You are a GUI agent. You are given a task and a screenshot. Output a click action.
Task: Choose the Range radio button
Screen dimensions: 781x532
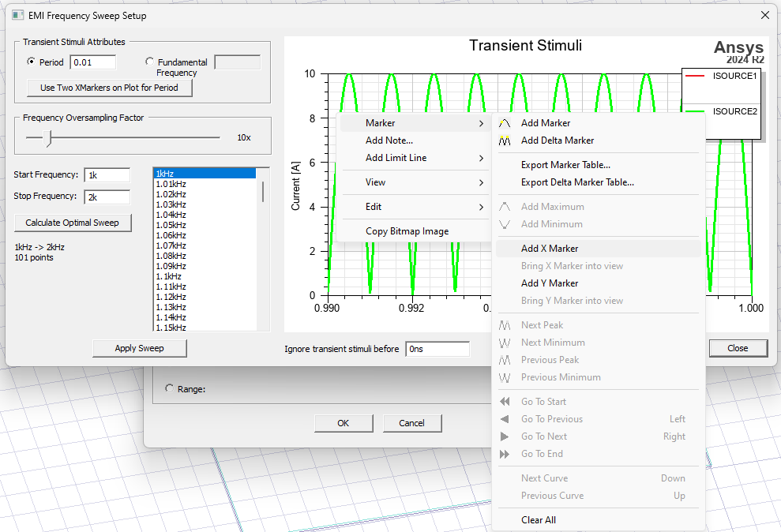(169, 388)
